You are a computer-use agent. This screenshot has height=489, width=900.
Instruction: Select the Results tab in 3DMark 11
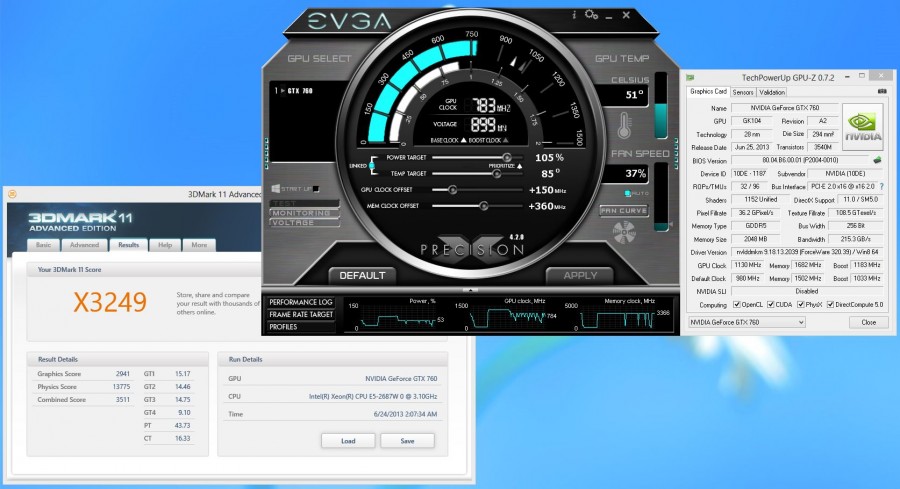click(128, 245)
